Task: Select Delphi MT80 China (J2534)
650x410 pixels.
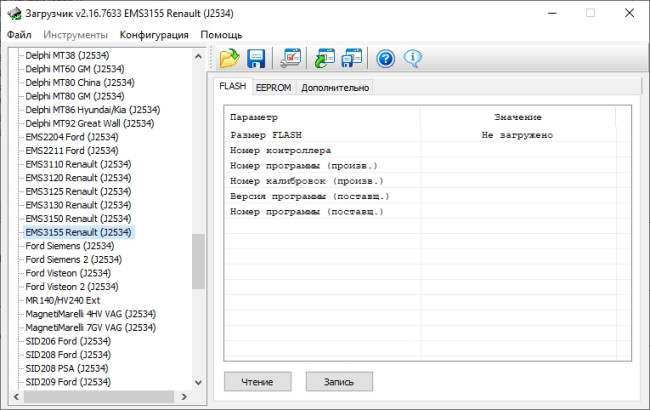Action: 80,82
